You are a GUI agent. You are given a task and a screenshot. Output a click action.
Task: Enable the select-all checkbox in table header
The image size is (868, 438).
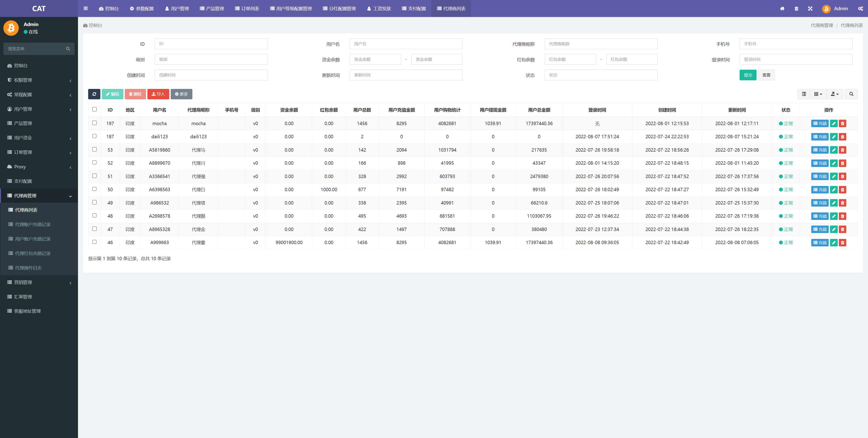pos(94,109)
